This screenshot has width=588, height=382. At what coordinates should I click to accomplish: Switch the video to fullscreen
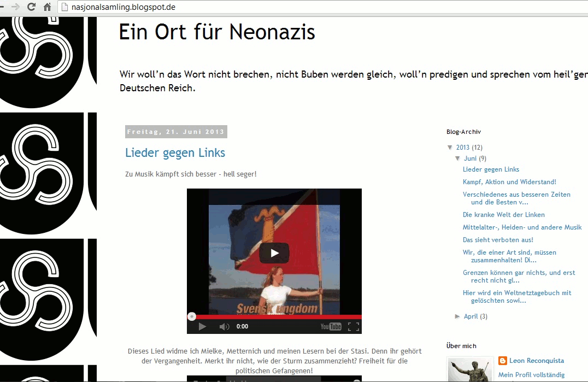pyautogui.click(x=353, y=326)
